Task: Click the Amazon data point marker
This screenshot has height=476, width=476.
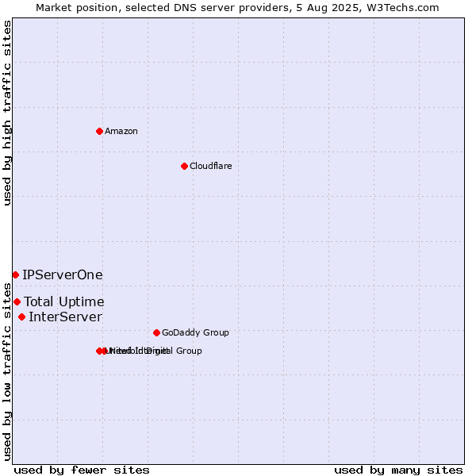Action: pyautogui.click(x=99, y=132)
